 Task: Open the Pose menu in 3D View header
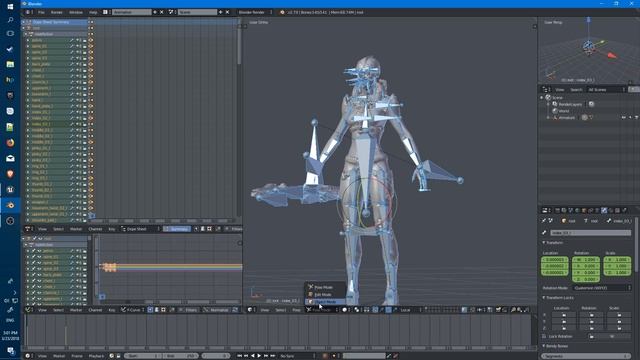tap(296, 310)
